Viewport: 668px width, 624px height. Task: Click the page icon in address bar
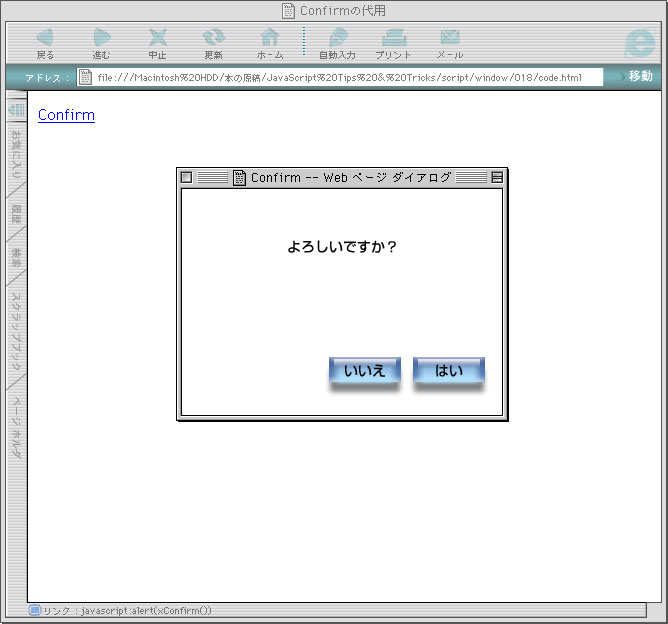tap(86, 77)
